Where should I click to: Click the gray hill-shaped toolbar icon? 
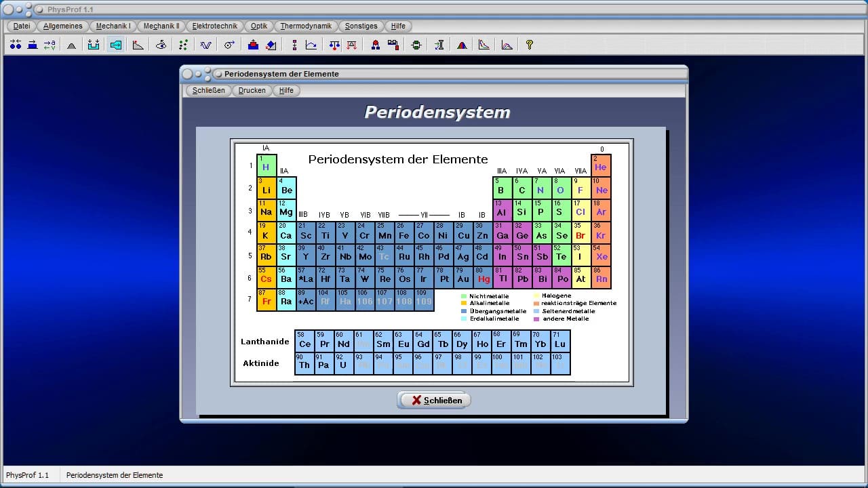(x=71, y=45)
